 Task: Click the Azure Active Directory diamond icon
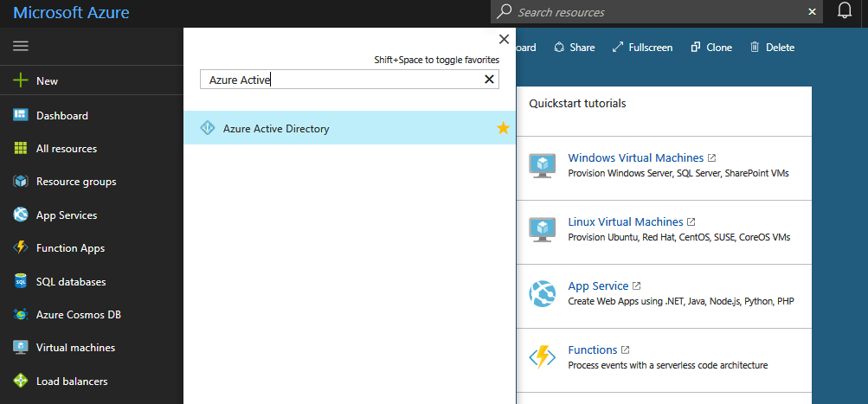pyautogui.click(x=207, y=128)
